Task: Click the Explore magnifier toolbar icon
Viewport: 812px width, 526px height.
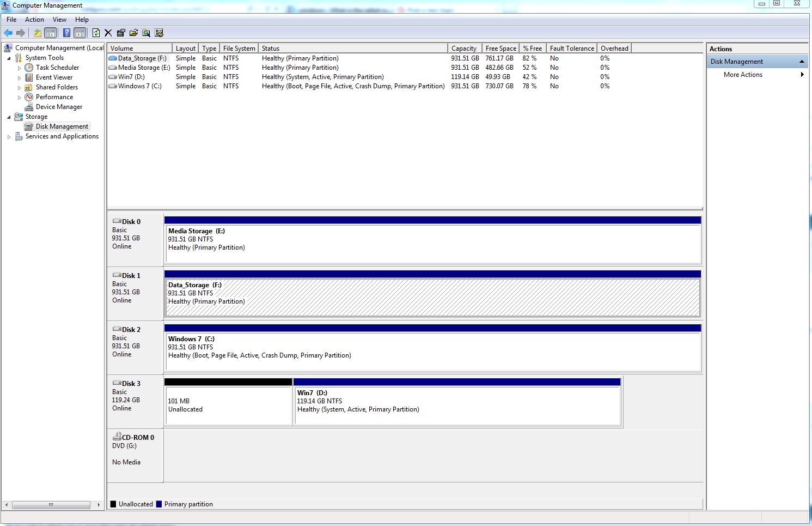Action: [146, 33]
